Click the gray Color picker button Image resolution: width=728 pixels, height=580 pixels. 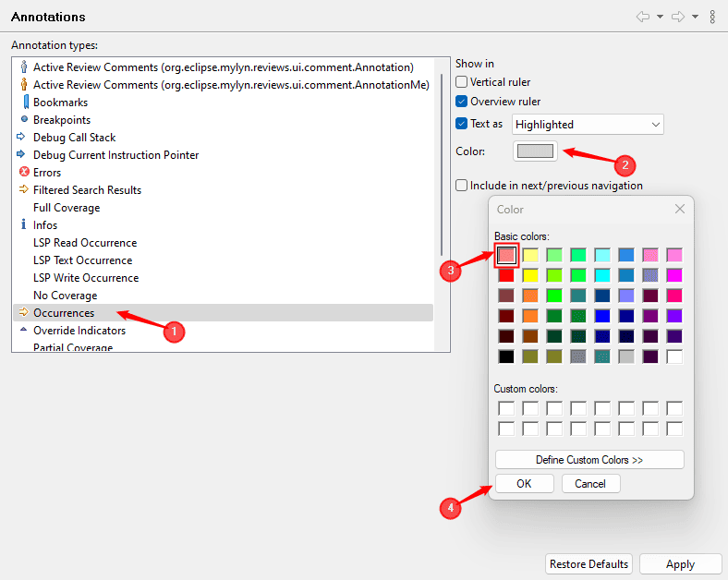[x=535, y=151]
